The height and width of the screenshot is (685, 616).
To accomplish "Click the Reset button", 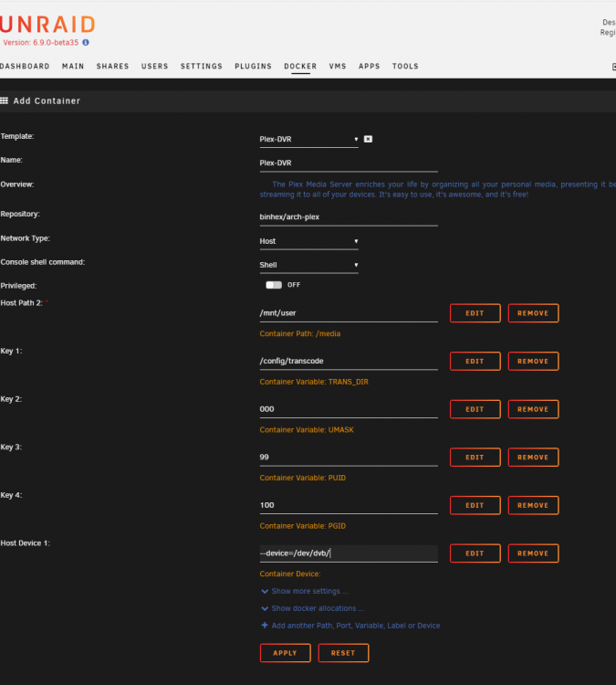I will click(343, 653).
